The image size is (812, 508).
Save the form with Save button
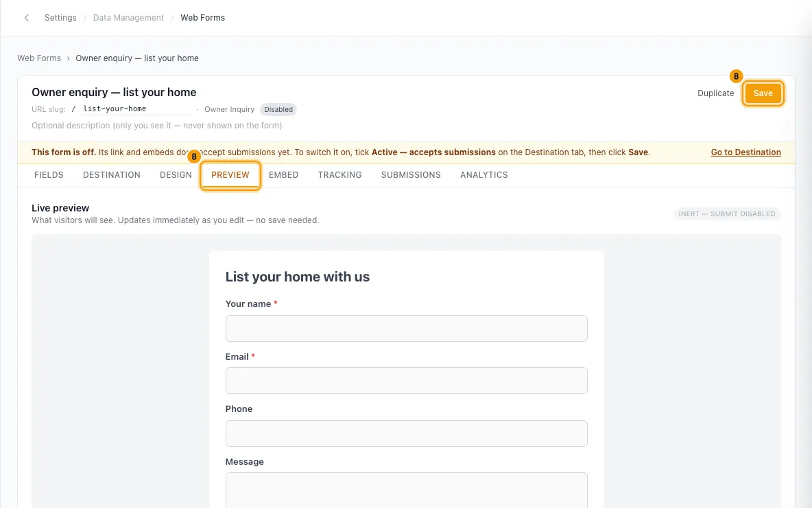[763, 93]
